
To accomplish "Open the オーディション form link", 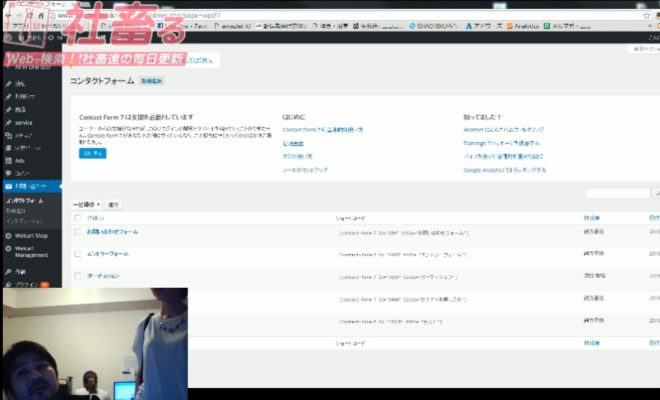I will tap(103, 275).
